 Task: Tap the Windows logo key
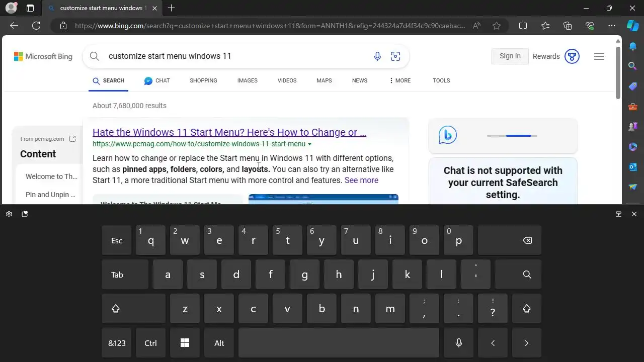[x=185, y=343]
